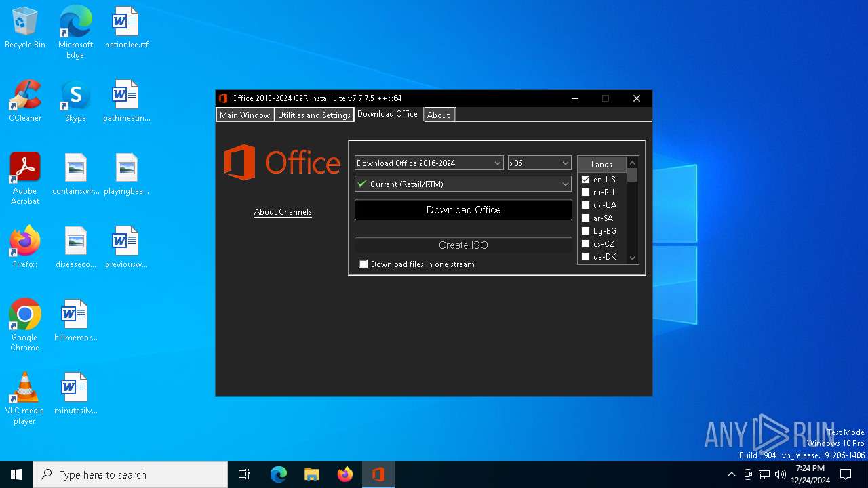
Task: Select containswir image file on desktop
Action: point(75,175)
